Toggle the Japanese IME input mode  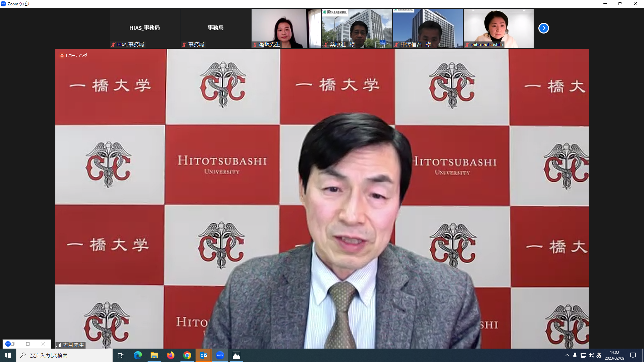[599, 355]
